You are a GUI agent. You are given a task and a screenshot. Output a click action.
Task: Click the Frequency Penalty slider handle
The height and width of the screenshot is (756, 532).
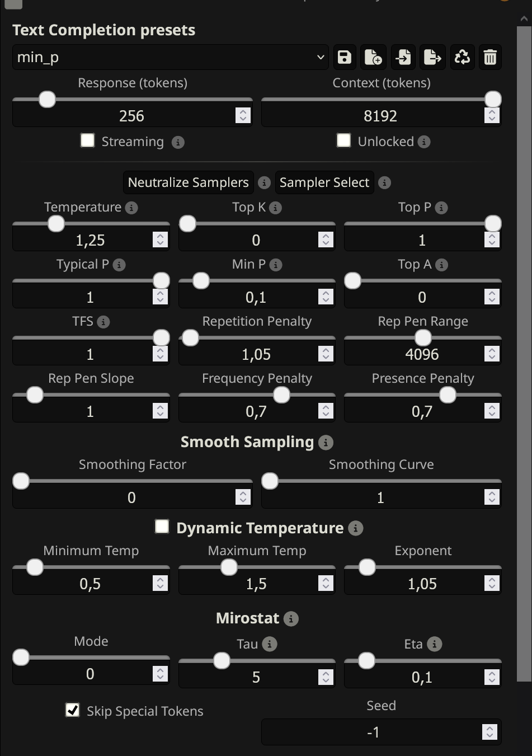pyautogui.click(x=281, y=395)
